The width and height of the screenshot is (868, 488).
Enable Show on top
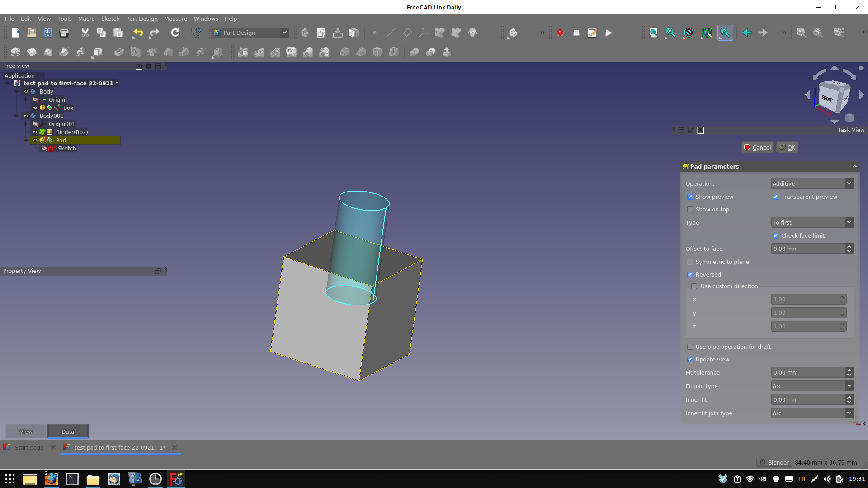tap(690, 209)
